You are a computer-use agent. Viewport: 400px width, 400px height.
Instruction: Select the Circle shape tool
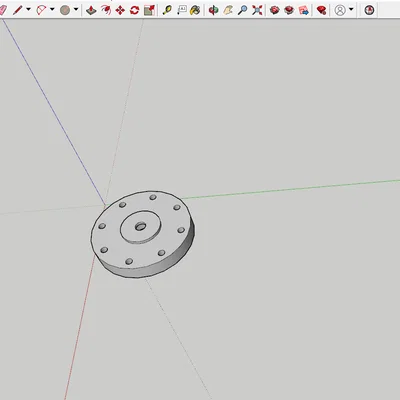point(65,10)
